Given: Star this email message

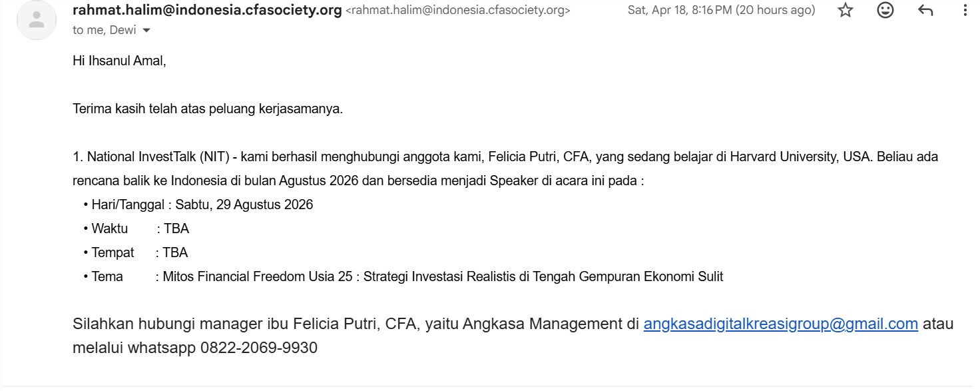Looking at the screenshot, I should point(846,11).
